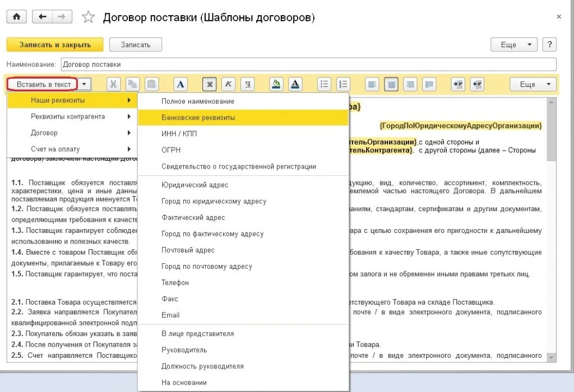Insert Должность руководителя field
The height and width of the screenshot is (392, 574).
pyautogui.click(x=243, y=366)
